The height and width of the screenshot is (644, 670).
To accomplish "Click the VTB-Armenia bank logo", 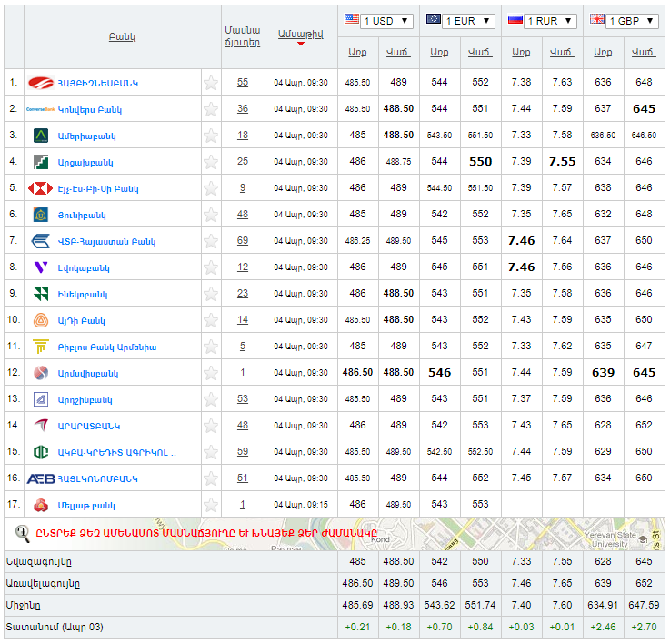I will 41,241.
